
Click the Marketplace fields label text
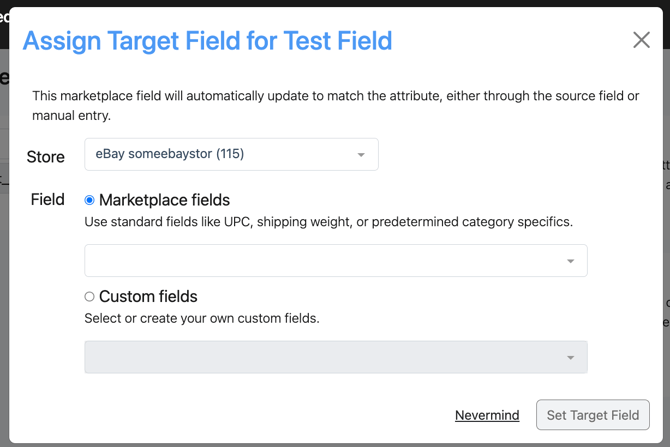[x=165, y=200]
